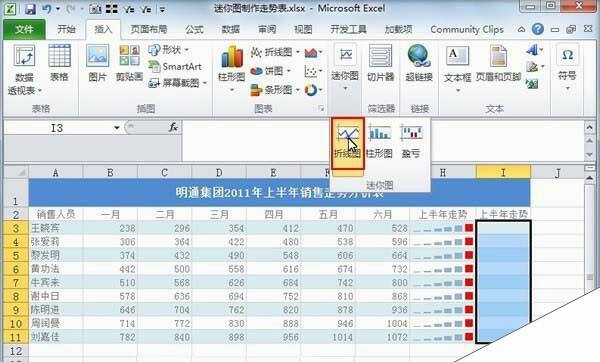Click the Select All corner button
Viewport: 600px width, 362px height.
[16, 173]
